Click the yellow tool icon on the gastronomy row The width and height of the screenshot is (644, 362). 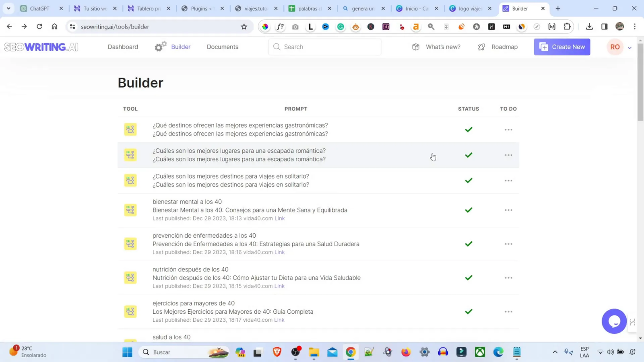[x=130, y=129]
